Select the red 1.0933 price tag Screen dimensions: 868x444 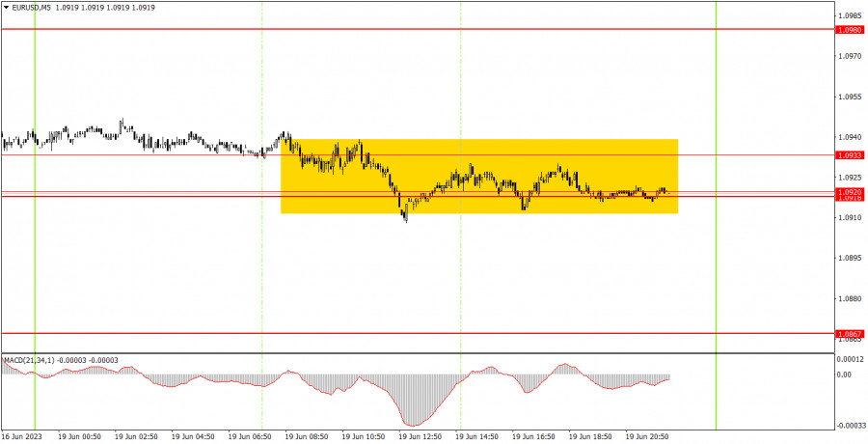pyautogui.click(x=852, y=155)
